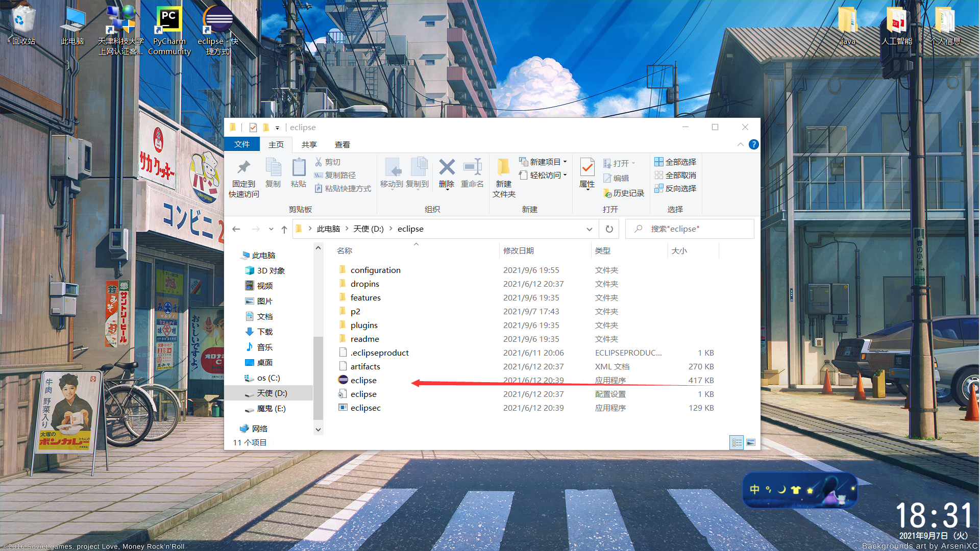Click Copy path (复制路径)
Viewport: 980px width, 551px height.
335,175
